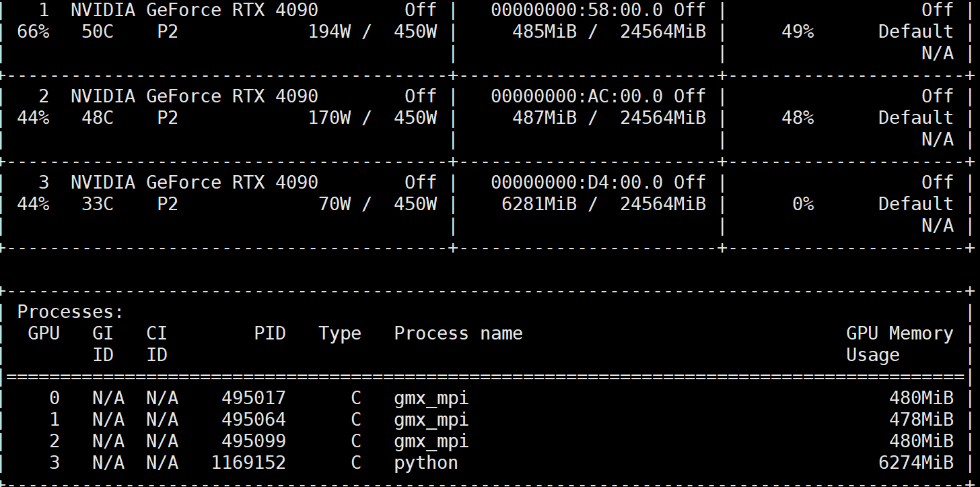This screenshot has height=487, width=980.
Task: Click the 'PID' column header
Action: click(x=270, y=333)
